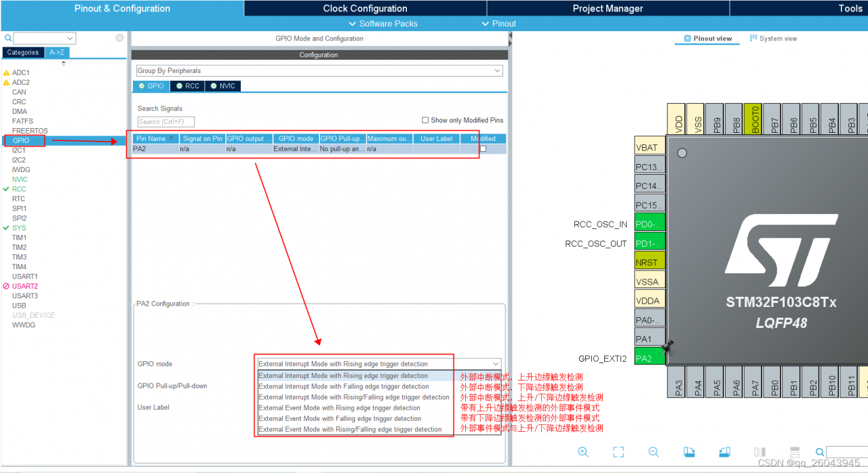
Task: Click the zoom in magnifier icon
Action: 583,452
